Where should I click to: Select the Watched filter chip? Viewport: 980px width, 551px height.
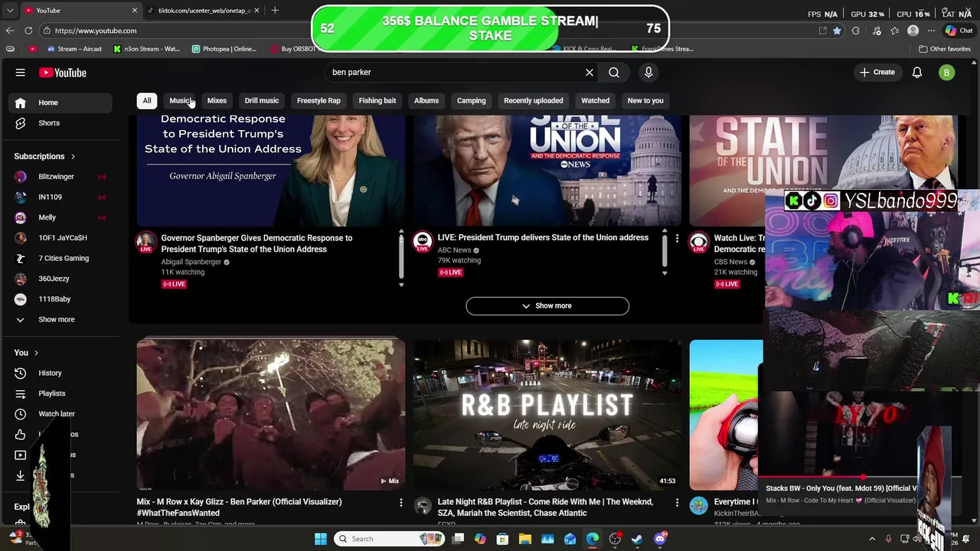(596, 101)
